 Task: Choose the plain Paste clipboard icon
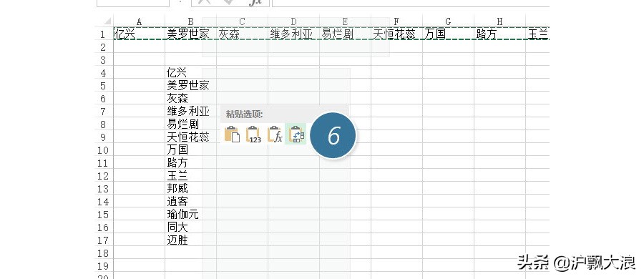click(232, 134)
